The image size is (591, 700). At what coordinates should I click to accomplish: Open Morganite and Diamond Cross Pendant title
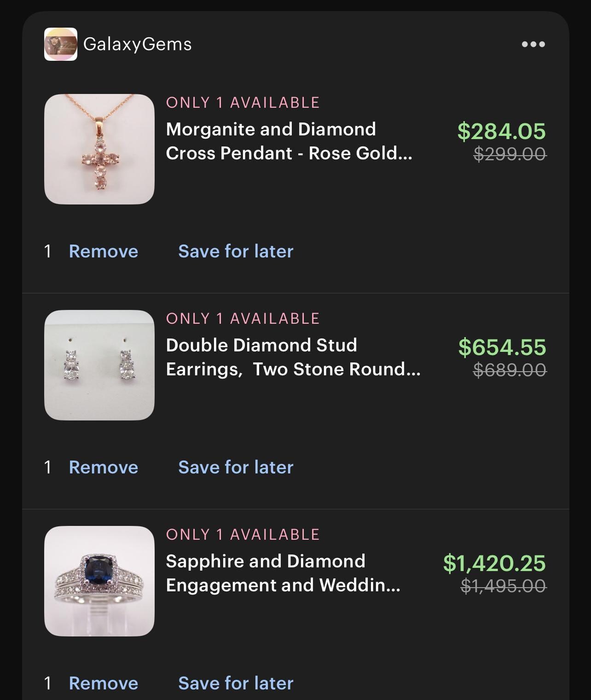(289, 141)
